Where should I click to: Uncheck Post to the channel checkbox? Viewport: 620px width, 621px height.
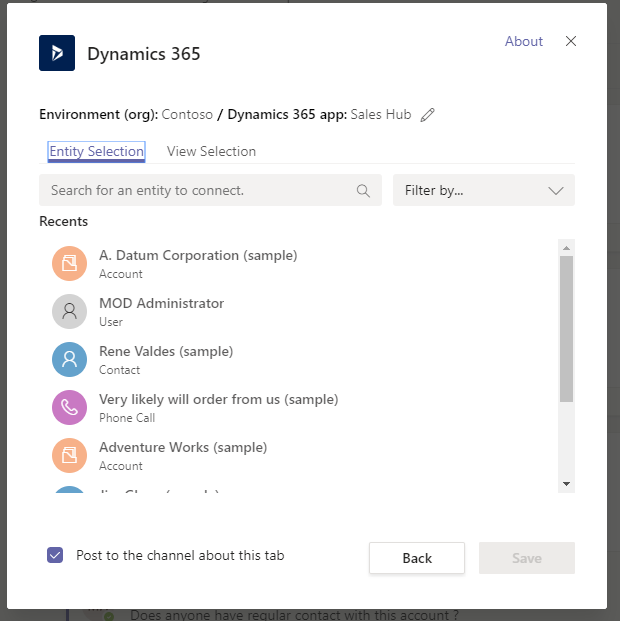(55, 555)
